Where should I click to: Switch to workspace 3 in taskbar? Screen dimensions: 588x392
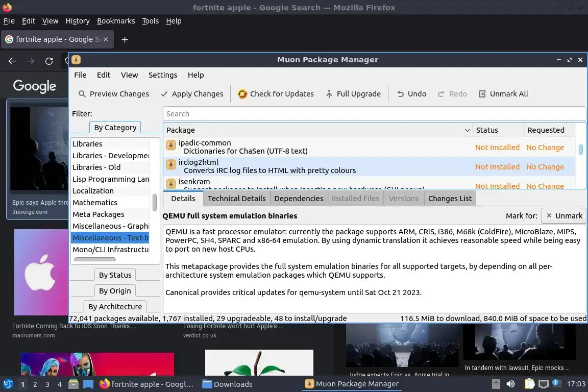[47, 384]
